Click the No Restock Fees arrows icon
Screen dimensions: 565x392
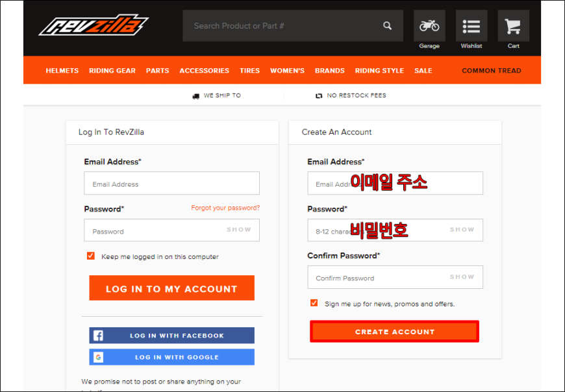[x=319, y=96]
